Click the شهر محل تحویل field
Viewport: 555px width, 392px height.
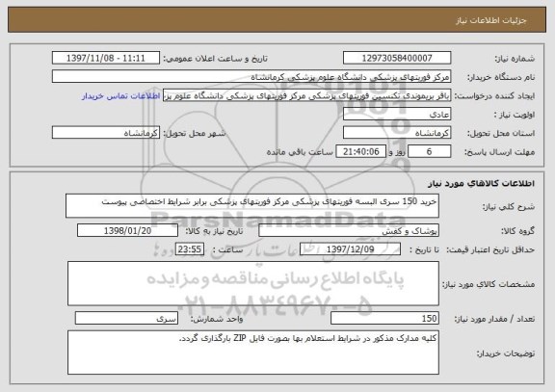(105, 133)
